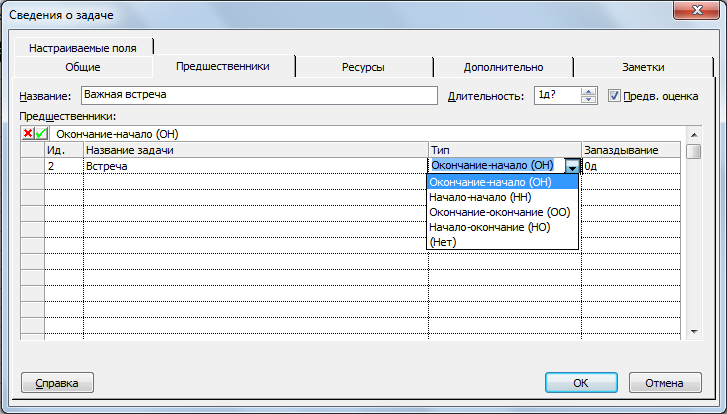Select the task name cell Встреча
This screenshot has width=727, height=414.
255,166
